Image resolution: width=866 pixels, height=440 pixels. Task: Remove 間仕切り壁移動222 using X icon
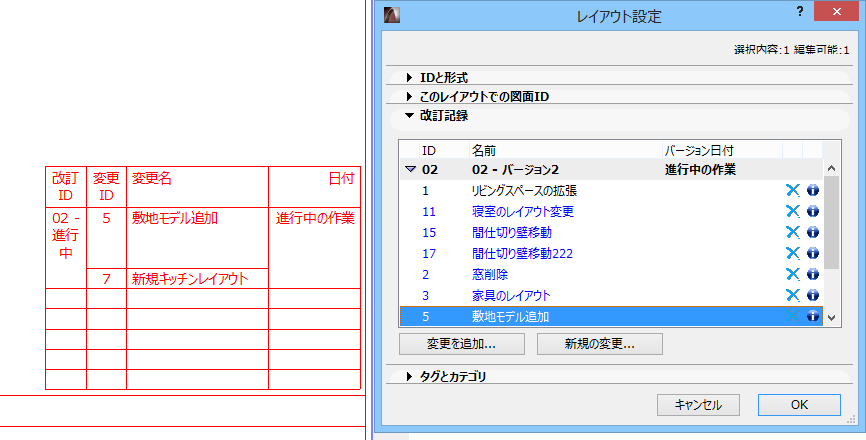[793, 253]
